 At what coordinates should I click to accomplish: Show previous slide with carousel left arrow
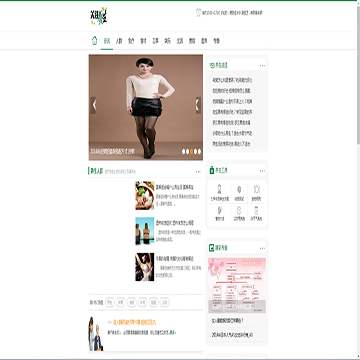(x=94, y=105)
